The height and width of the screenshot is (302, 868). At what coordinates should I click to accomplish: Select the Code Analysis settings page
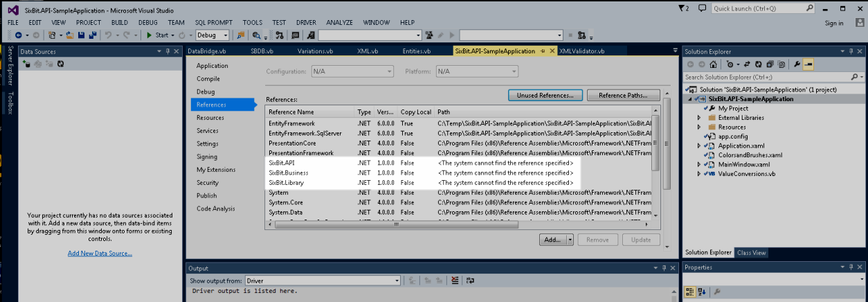click(216, 208)
